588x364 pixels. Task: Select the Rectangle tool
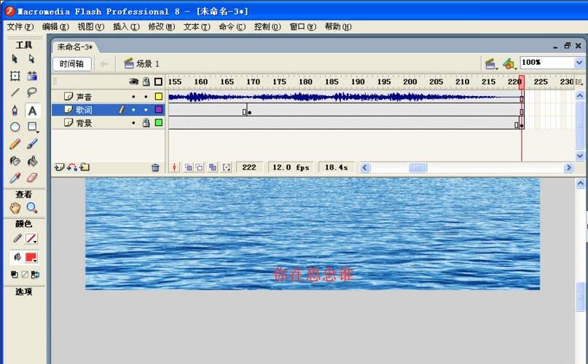(x=32, y=127)
